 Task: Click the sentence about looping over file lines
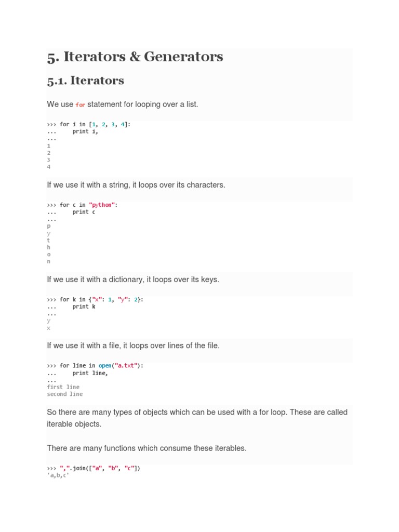pos(133,345)
